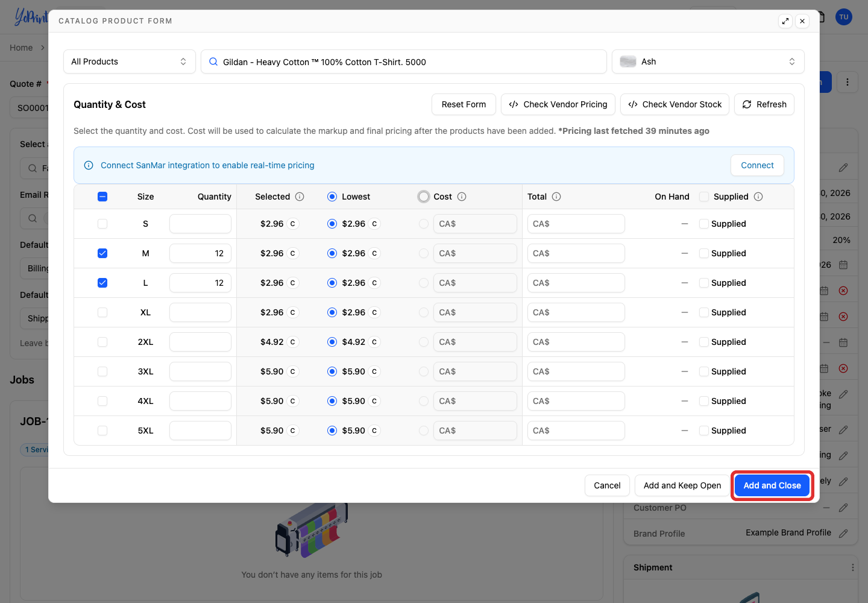Image resolution: width=868 pixels, height=603 pixels.
Task: Open the Ash color dropdown
Action: 708,62
